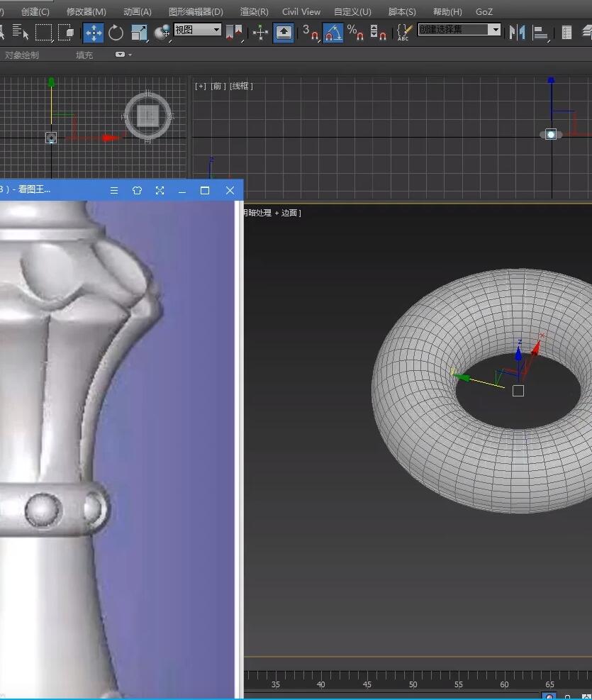Screen dimensions: 592x700
Task: Toggle Angle Snap on the toolbar
Action: (x=333, y=33)
